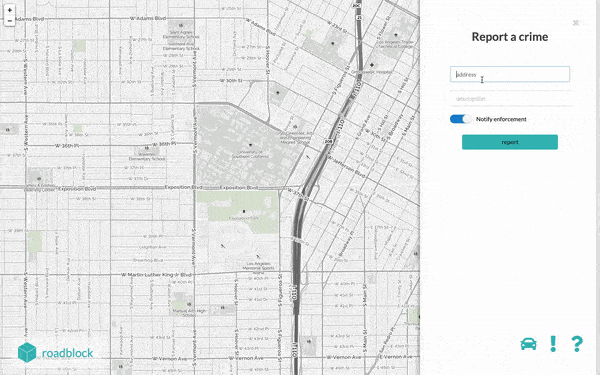Zoom in the map with plus button
The height and width of the screenshot is (375, 600).
(10, 10)
